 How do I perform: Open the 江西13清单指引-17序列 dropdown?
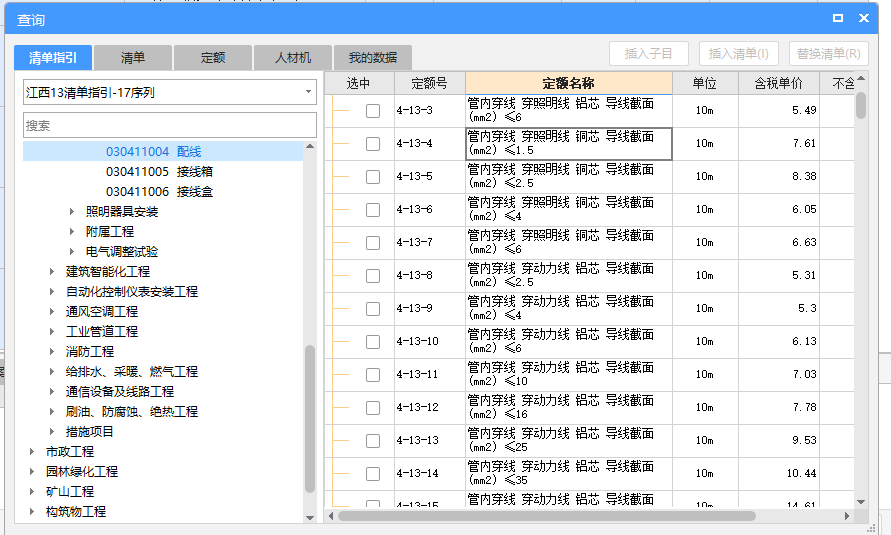point(308,92)
